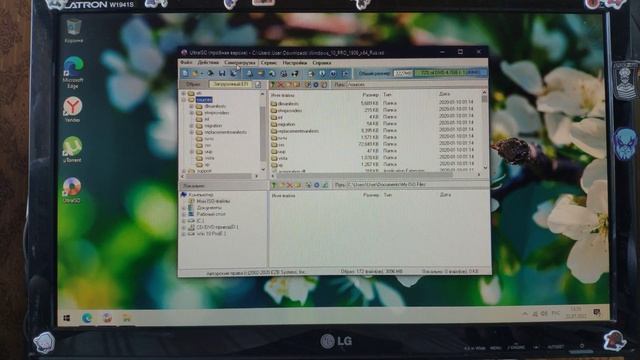Open the dropdown arrow next to Open icon
This screenshot has width=640, height=360.
[x=202, y=73]
